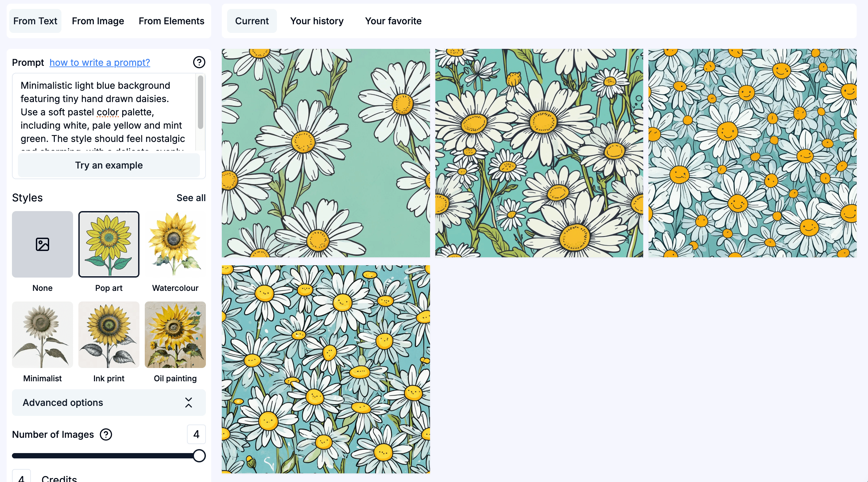Click the Prompt help question-mark icon
The width and height of the screenshot is (868, 482).
(x=199, y=62)
